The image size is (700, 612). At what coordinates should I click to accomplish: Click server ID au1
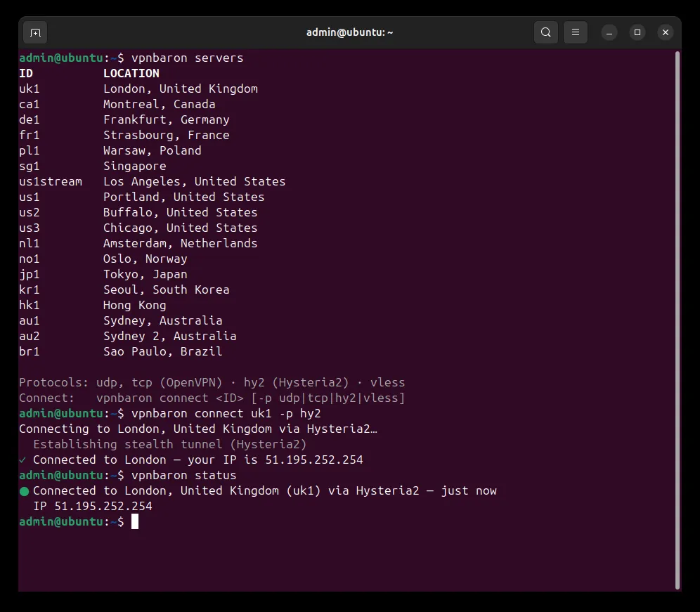[30, 321]
